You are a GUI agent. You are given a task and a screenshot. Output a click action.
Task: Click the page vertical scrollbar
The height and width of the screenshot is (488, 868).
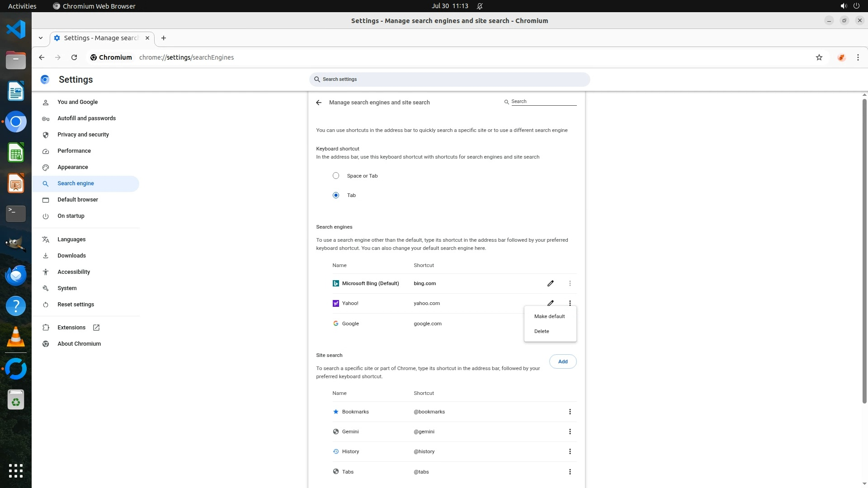(864, 249)
